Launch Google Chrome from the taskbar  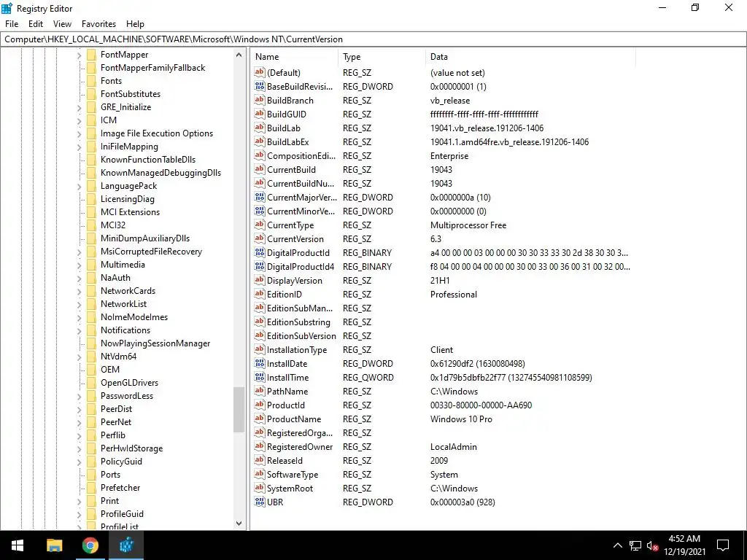[90, 545]
